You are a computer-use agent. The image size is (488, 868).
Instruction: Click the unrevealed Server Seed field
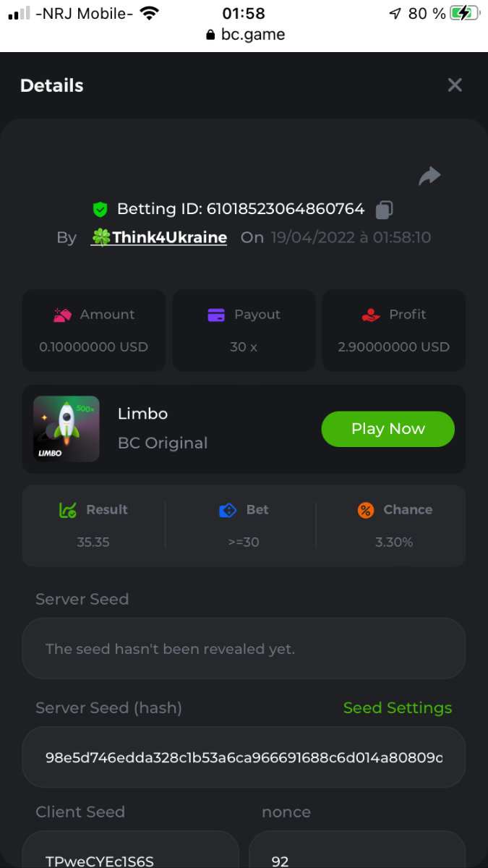pos(244,649)
